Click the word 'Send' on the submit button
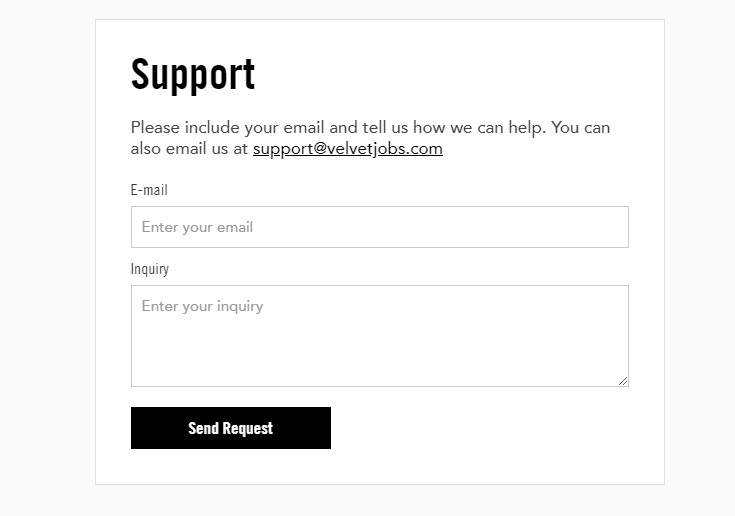 coord(203,428)
